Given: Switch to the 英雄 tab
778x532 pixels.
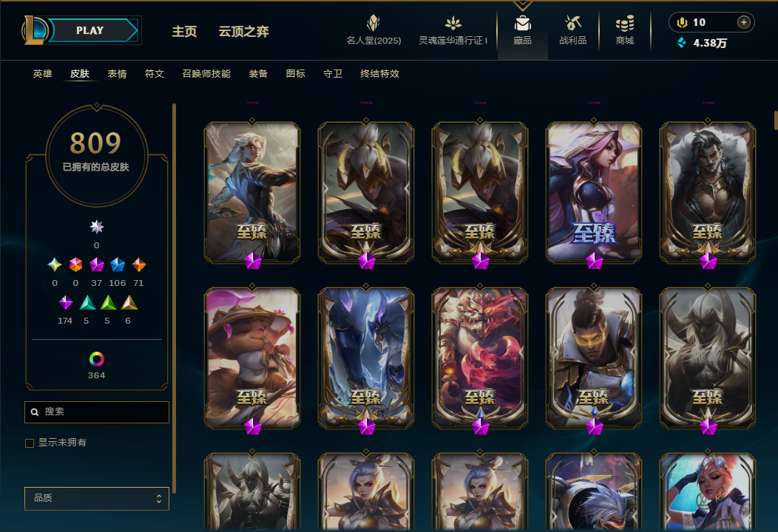Looking at the screenshot, I should click(x=43, y=74).
